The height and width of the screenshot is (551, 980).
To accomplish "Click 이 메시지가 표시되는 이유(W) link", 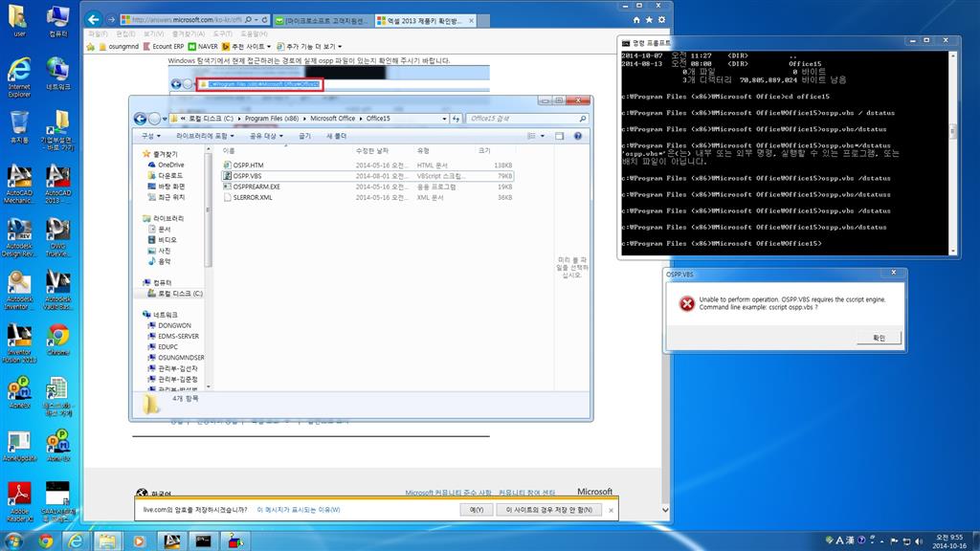I will coord(299,510).
